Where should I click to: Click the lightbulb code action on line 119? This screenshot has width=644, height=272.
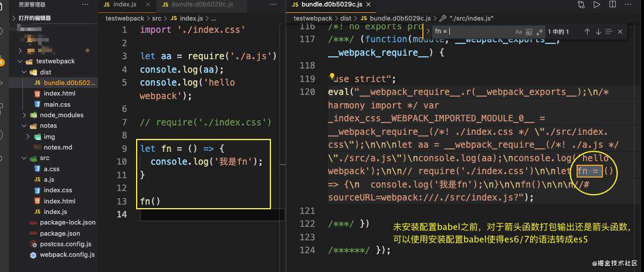click(x=332, y=76)
